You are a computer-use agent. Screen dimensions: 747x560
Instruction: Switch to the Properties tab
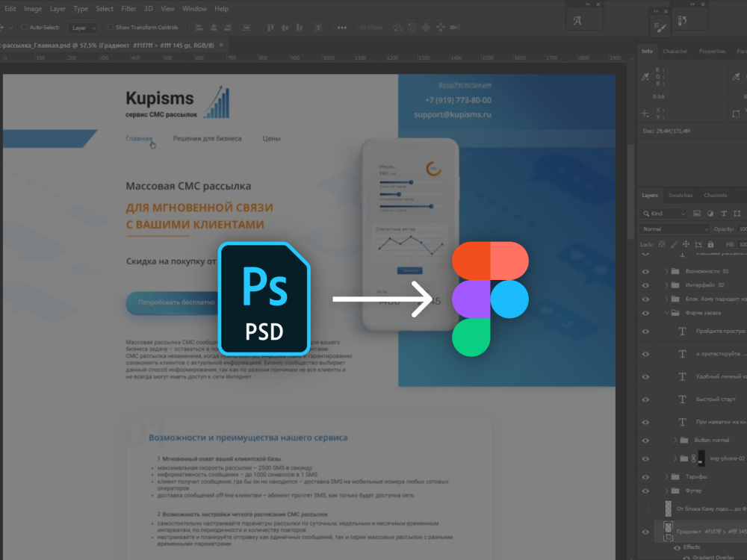click(x=712, y=52)
